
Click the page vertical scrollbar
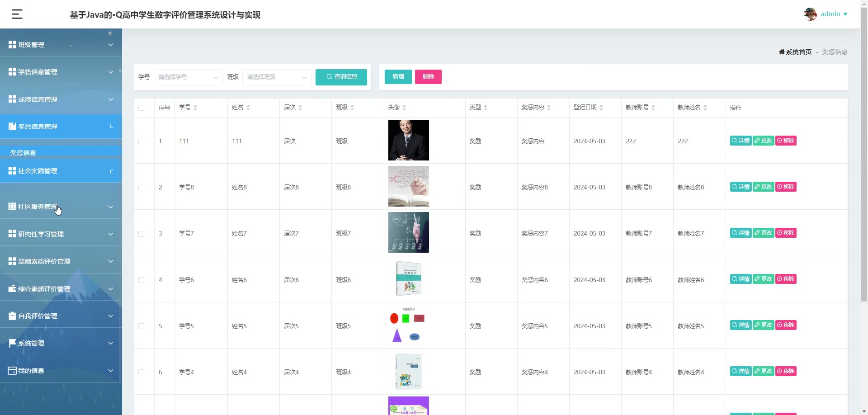click(864, 154)
